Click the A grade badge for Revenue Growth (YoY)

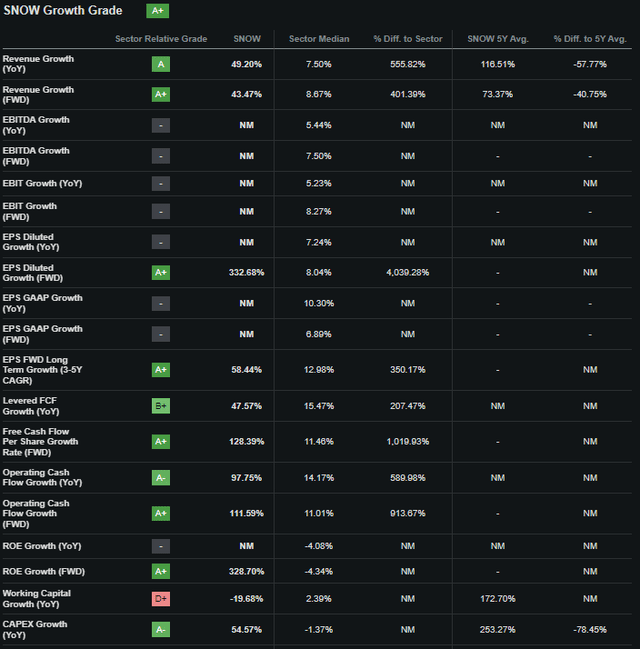[161, 64]
